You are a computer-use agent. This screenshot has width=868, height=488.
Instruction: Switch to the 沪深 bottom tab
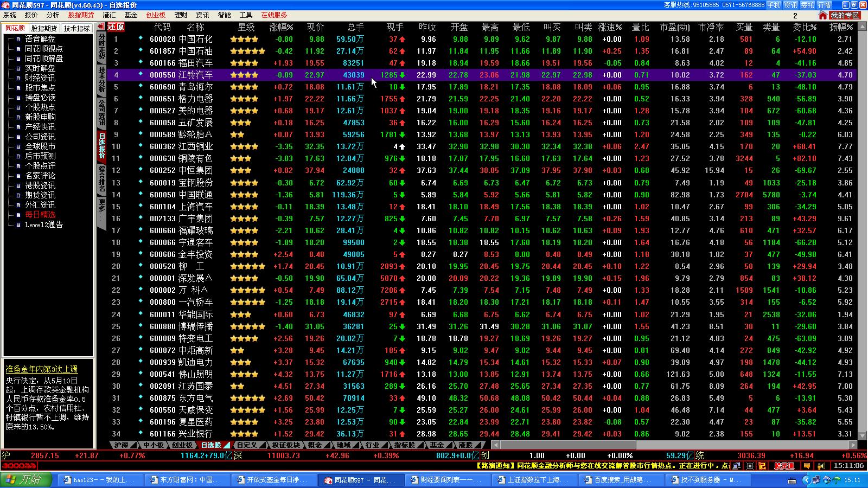click(x=121, y=445)
